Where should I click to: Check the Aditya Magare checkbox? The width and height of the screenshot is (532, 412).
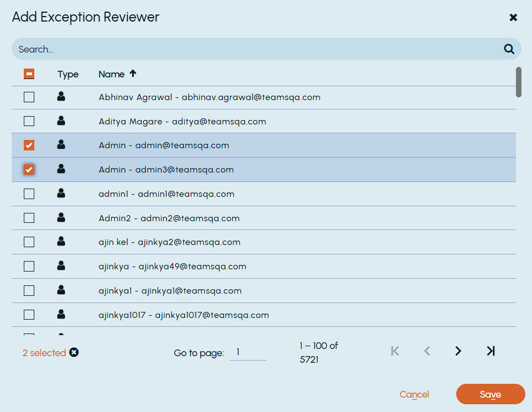(x=29, y=121)
